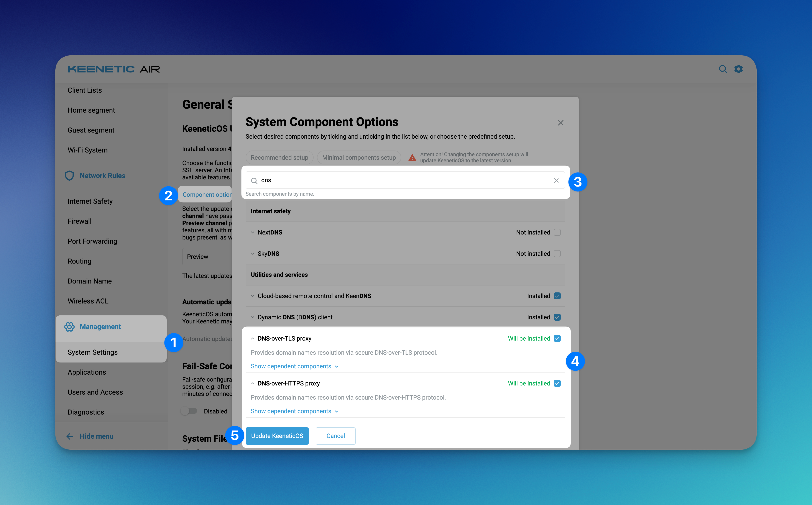Screen dimensions: 812x505
Task: Uncheck Dynamic DNS (DDNS) client checkbox
Action: tap(557, 317)
